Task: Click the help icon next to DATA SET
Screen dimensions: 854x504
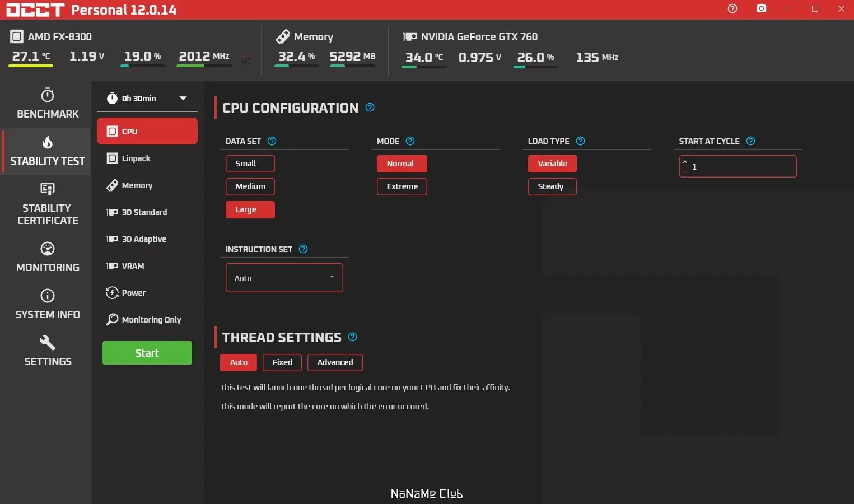Action: pyautogui.click(x=272, y=141)
